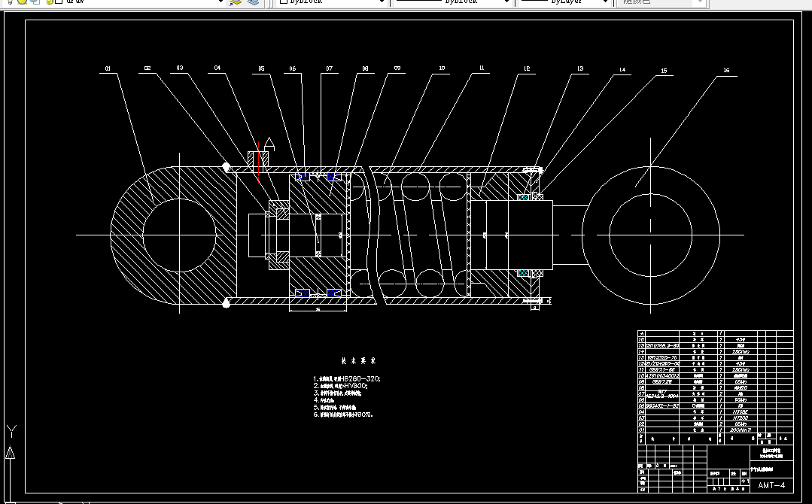The width and height of the screenshot is (812, 504).
Task: Select the triangular arrow symbol above the oil port
Action: coord(269,144)
